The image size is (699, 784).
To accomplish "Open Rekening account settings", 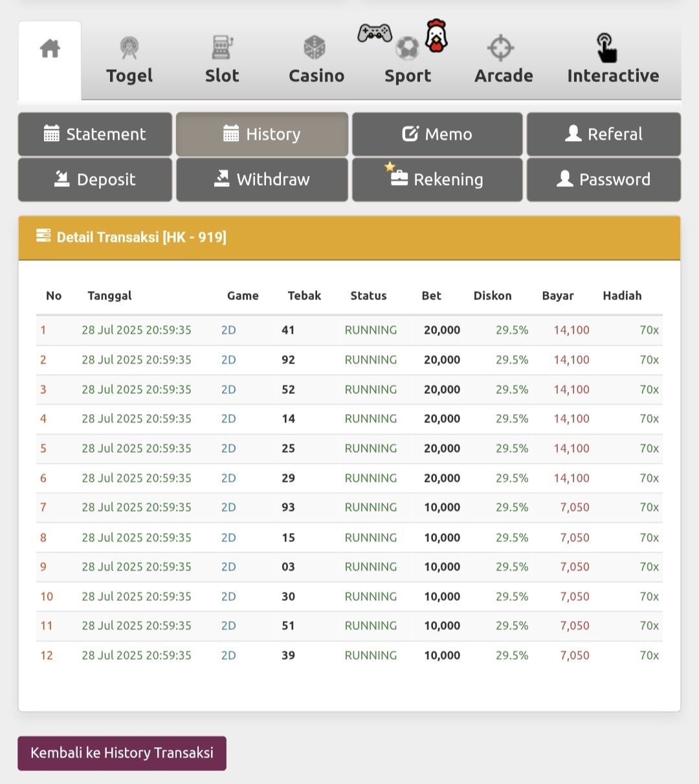I will [437, 180].
